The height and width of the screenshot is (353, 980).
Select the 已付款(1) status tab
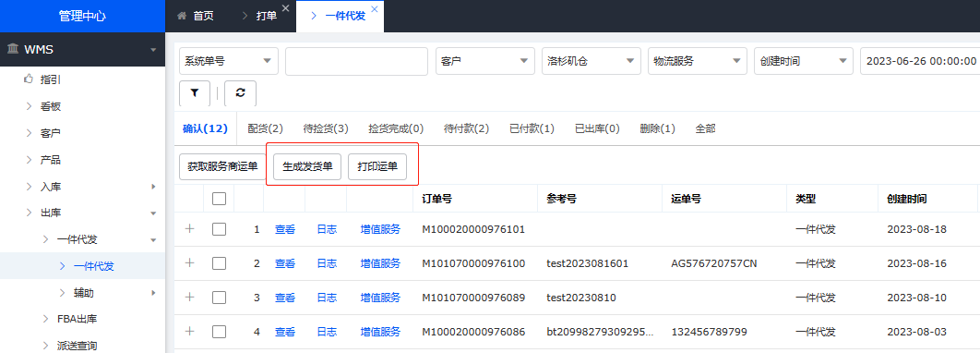point(532,129)
